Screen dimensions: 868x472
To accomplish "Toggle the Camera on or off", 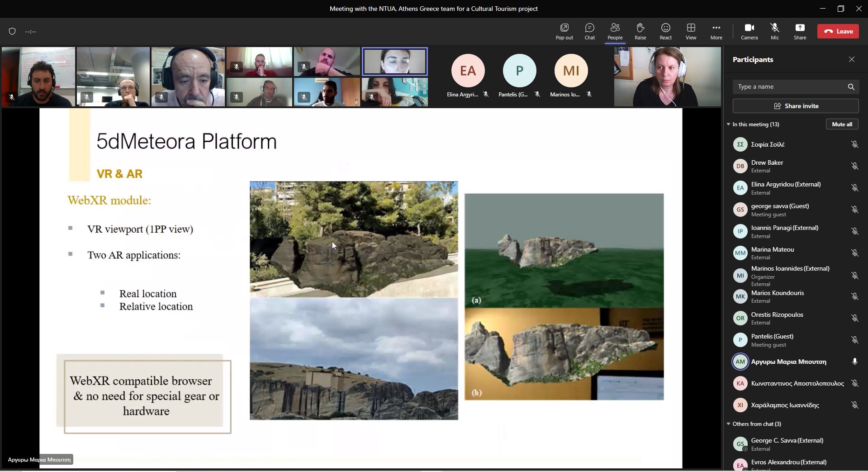I will tap(749, 31).
